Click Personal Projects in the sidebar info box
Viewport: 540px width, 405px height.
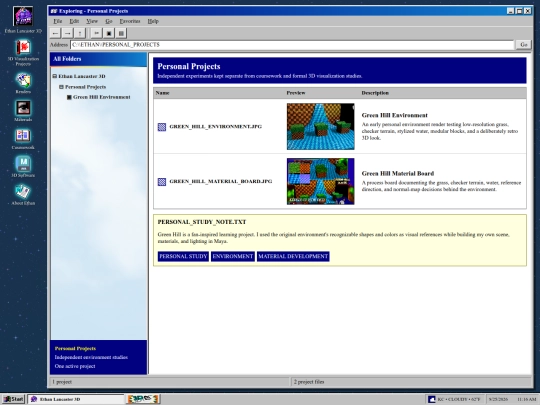[75, 349]
